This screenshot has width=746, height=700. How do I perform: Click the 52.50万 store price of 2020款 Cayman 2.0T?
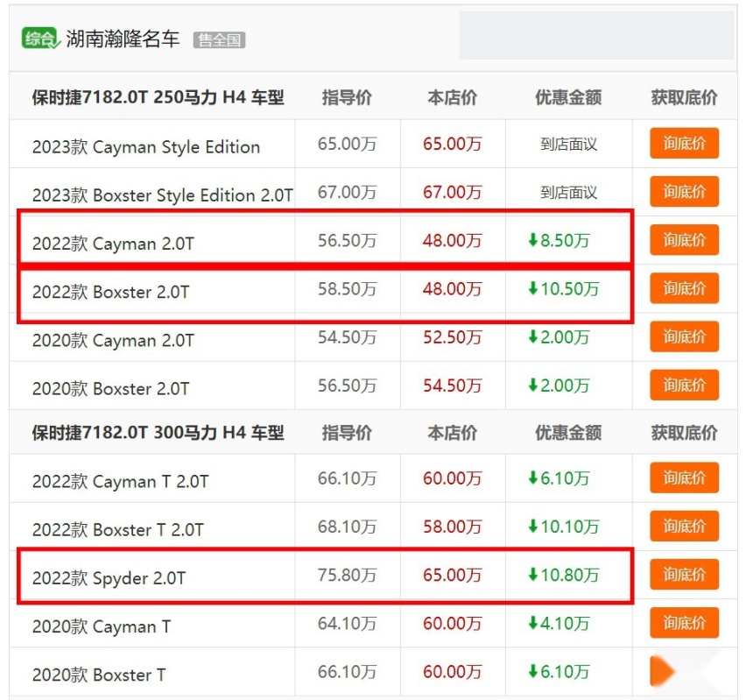click(453, 337)
